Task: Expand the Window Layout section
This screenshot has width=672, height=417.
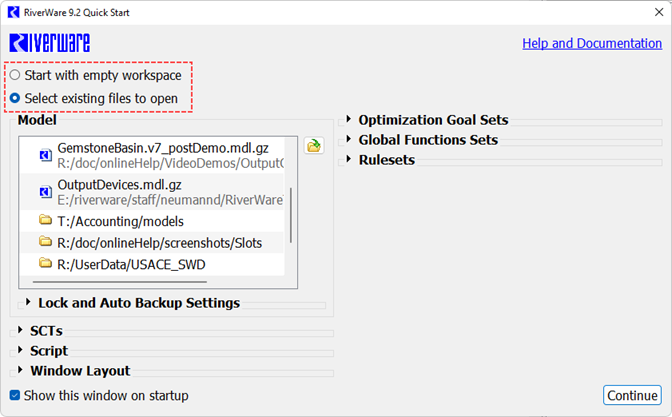Action: click(20, 371)
